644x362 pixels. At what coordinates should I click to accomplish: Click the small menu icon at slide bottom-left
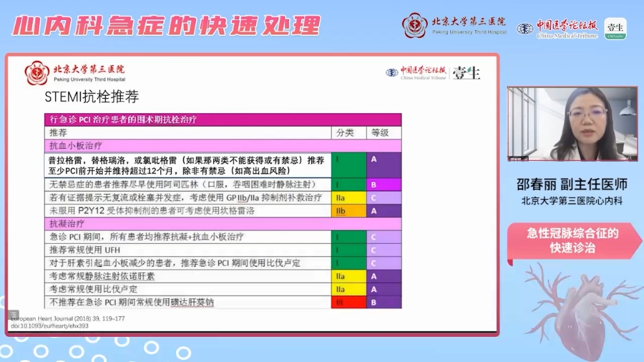point(13,314)
